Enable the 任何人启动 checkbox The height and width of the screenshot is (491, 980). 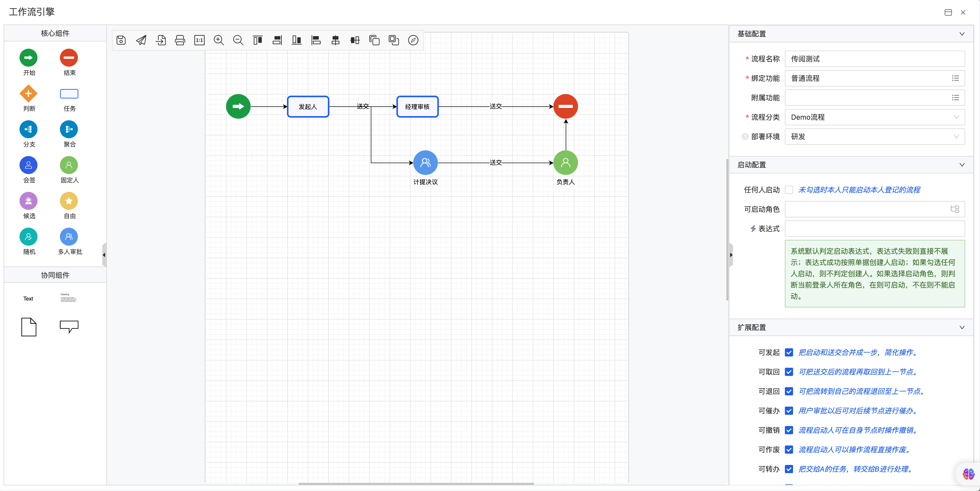pos(789,190)
